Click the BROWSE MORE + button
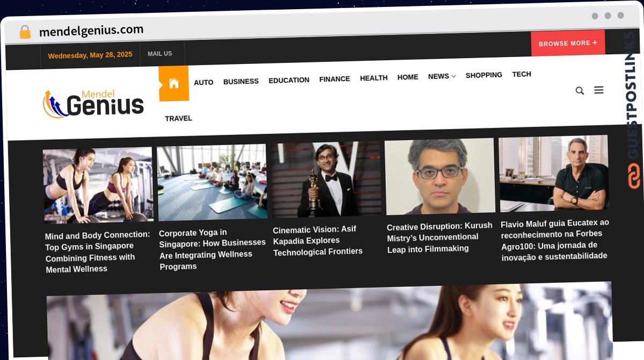Image resolution: width=644 pixels, height=360 pixels. [x=568, y=44]
